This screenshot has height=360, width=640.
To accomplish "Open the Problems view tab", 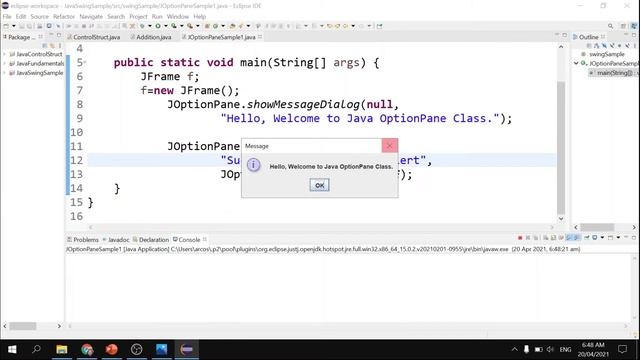I will click(83, 240).
